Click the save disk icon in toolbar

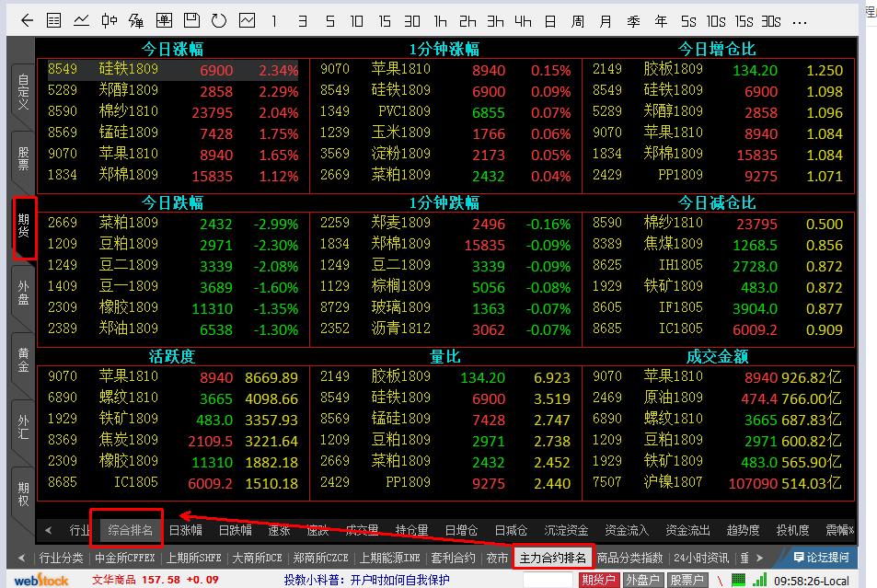tap(191, 20)
